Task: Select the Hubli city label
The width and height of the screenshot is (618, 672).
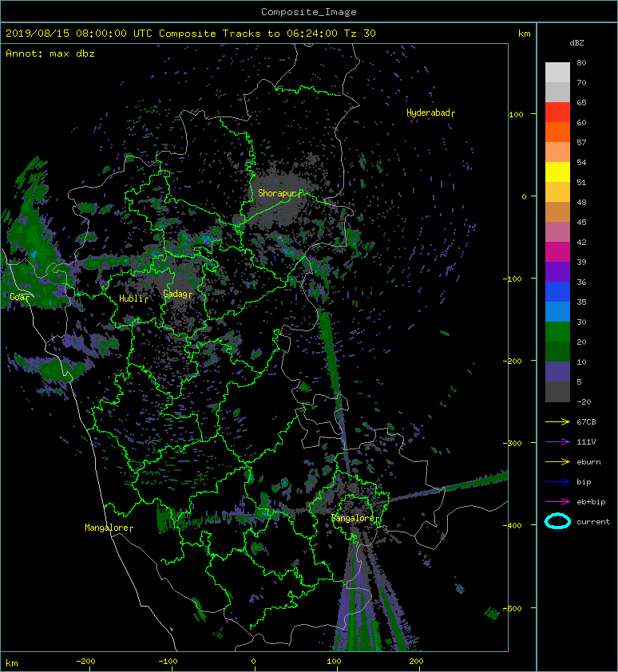Action: pyautogui.click(x=133, y=298)
